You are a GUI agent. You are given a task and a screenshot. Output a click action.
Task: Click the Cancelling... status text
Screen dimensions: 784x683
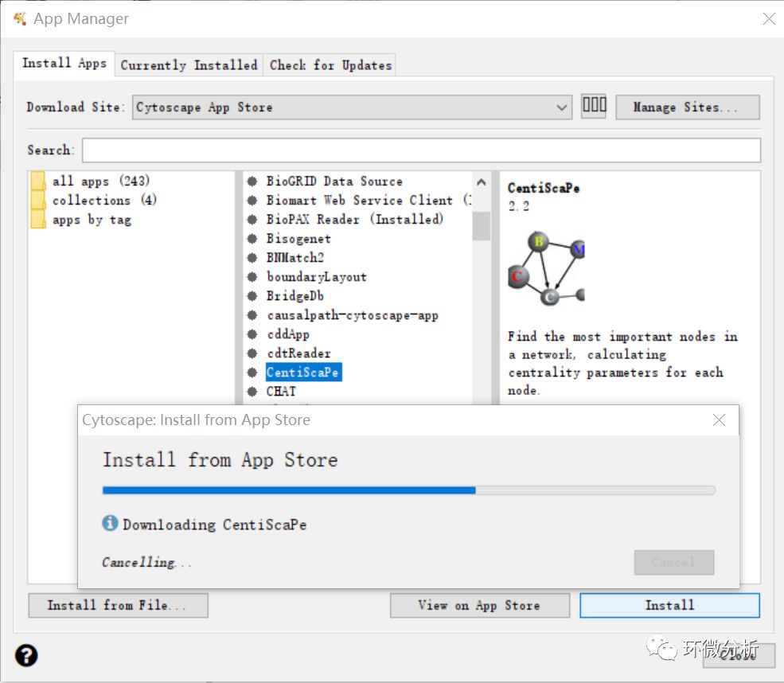(146, 562)
